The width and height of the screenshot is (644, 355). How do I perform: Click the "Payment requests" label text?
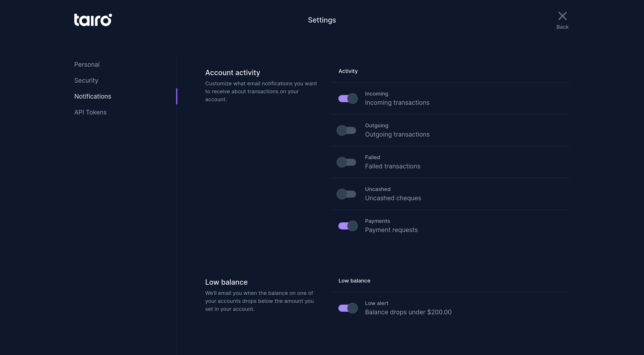click(391, 230)
